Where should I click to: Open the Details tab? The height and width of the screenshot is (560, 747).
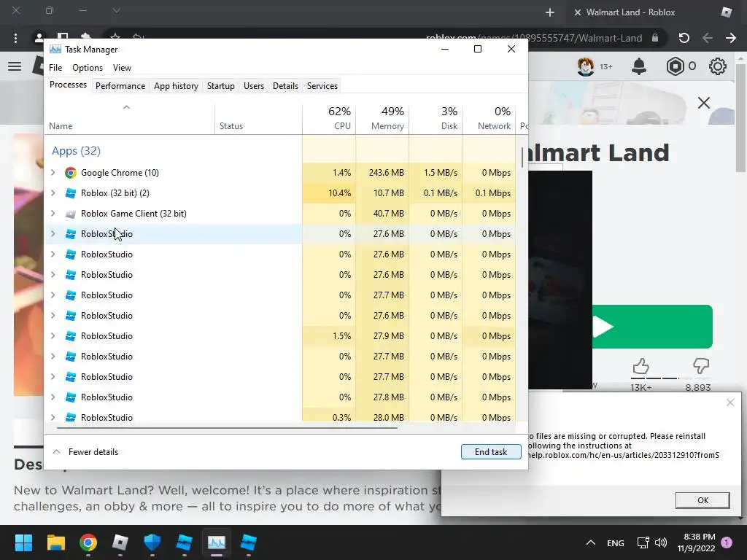285,86
